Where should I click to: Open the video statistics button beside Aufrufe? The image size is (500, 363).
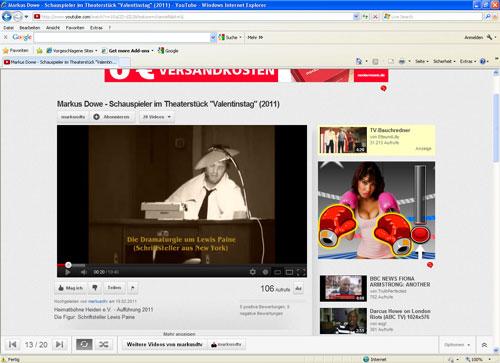point(298,289)
